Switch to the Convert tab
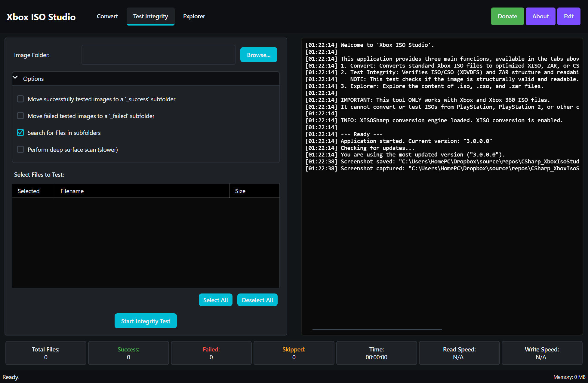The width and height of the screenshot is (588, 383). 107,16
